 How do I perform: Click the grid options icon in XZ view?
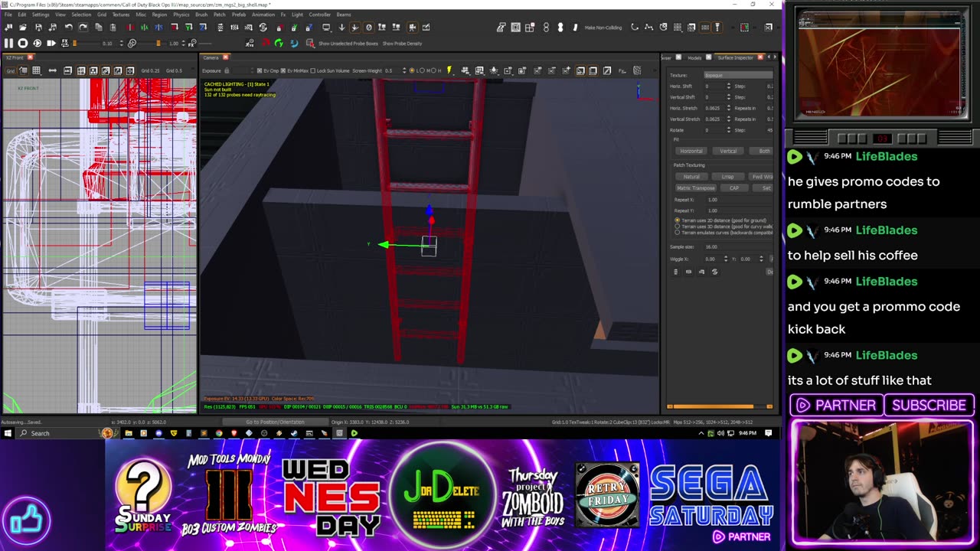click(x=36, y=70)
